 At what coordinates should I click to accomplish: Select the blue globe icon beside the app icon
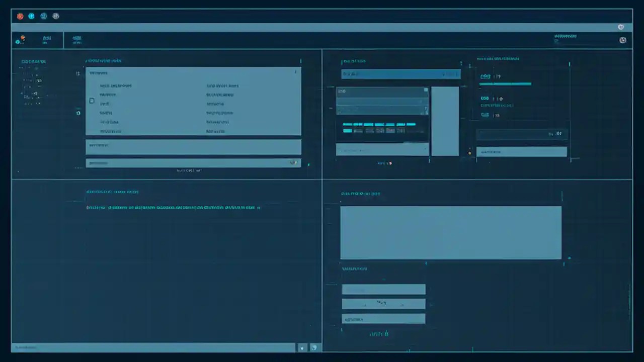click(x=31, y=16)
